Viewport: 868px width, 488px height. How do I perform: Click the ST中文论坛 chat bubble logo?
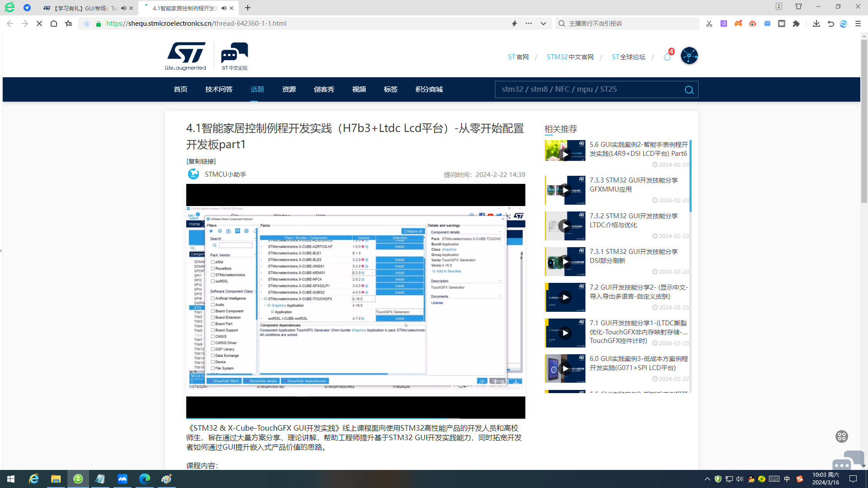point(235,56)
